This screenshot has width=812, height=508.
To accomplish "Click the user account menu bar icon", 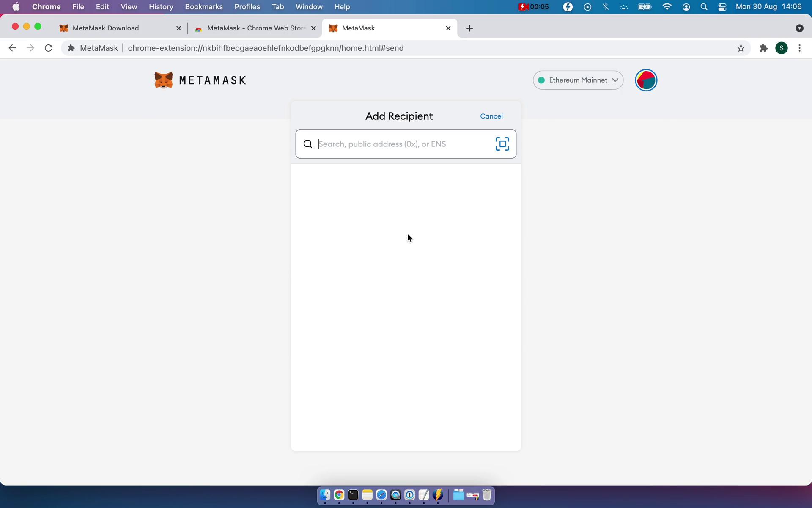I will 686,7.
